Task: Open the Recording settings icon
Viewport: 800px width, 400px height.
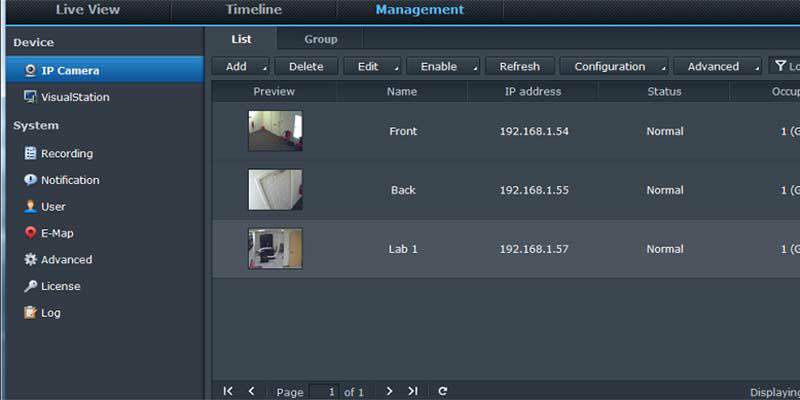Action: click(31, 154)
